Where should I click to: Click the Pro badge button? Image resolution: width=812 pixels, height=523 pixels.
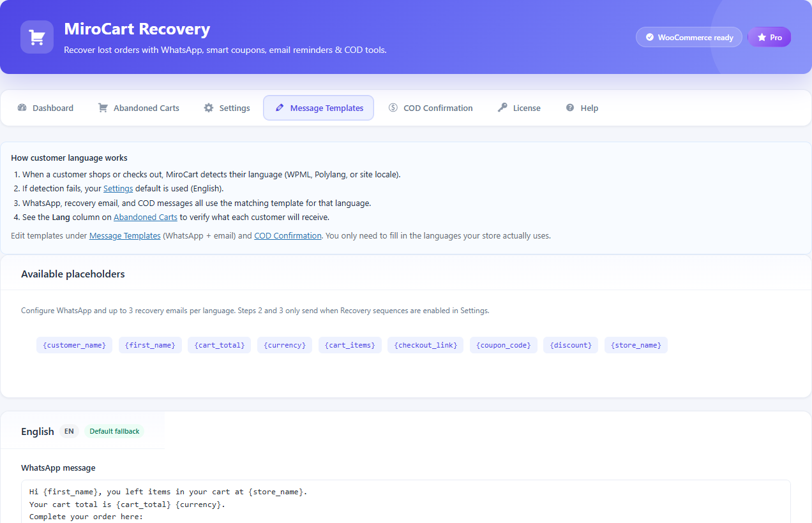pos(769,37)
